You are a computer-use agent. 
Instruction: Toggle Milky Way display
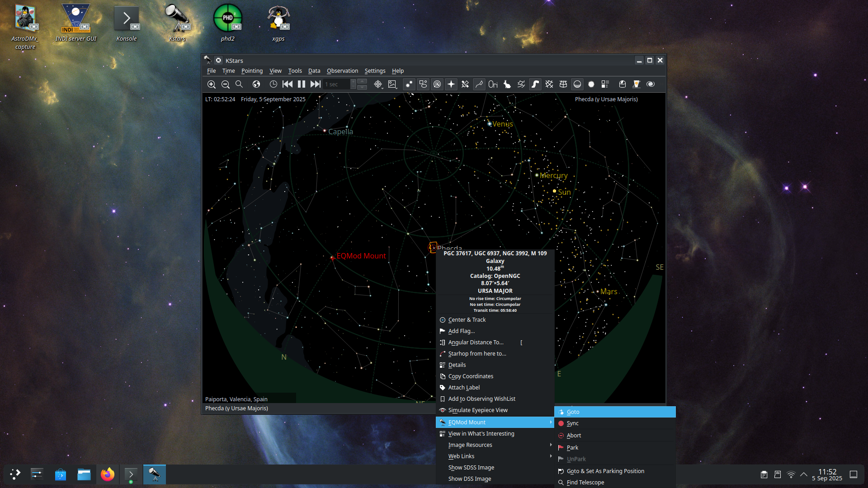pyautogui.click(x=535, y=84)
